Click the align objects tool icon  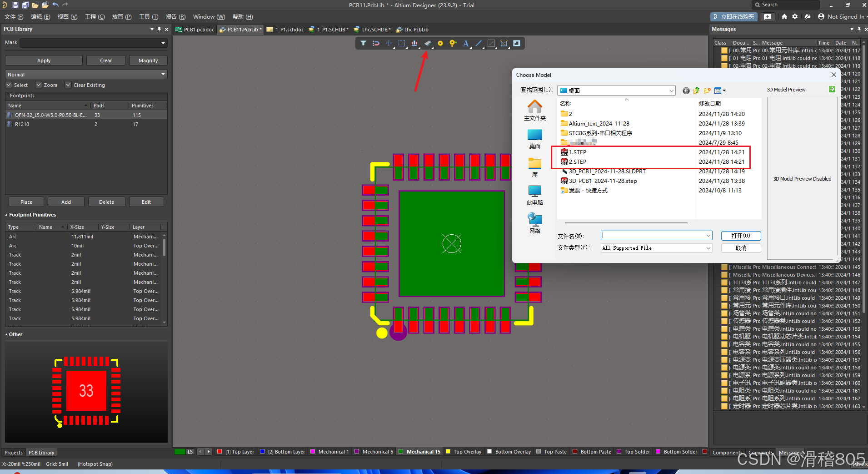click(414, 43)
